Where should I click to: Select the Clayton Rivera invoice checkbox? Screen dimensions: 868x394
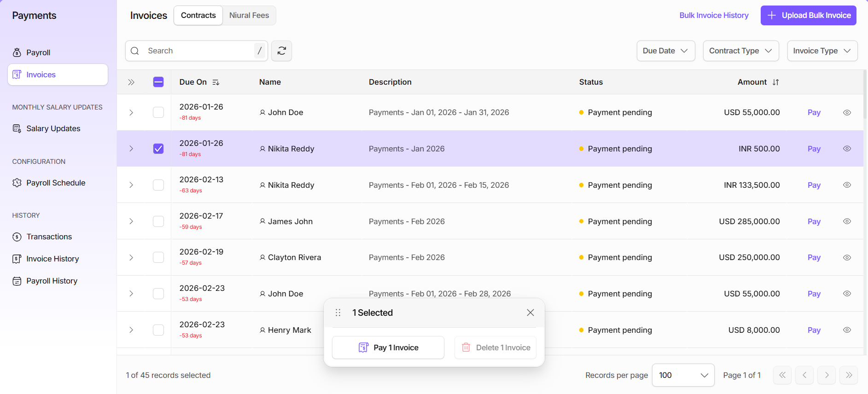[x=158, y=257]
